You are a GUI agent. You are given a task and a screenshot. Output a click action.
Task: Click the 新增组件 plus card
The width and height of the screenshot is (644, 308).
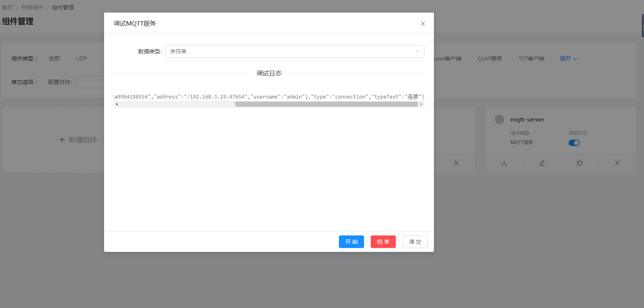click(78, 140)
